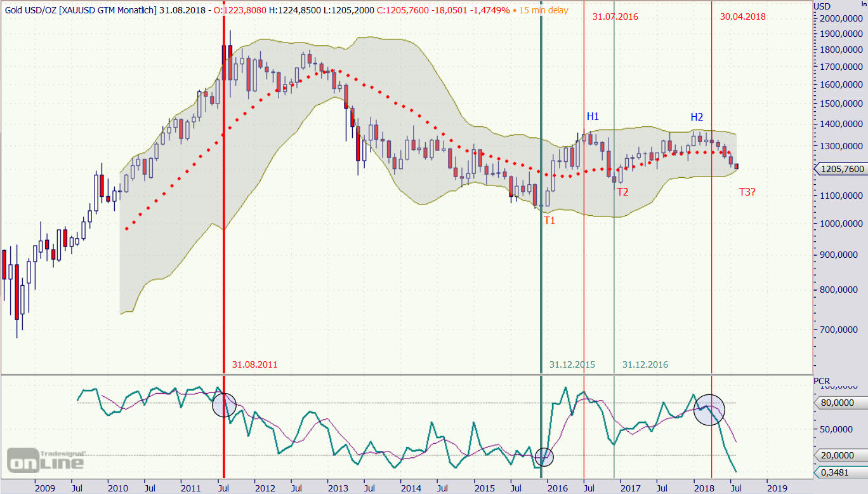Viewport: 868px width, 494px height.
Task: Click the circle marker at the 2011 PCR crossover
Action: (x=224, y=404)
